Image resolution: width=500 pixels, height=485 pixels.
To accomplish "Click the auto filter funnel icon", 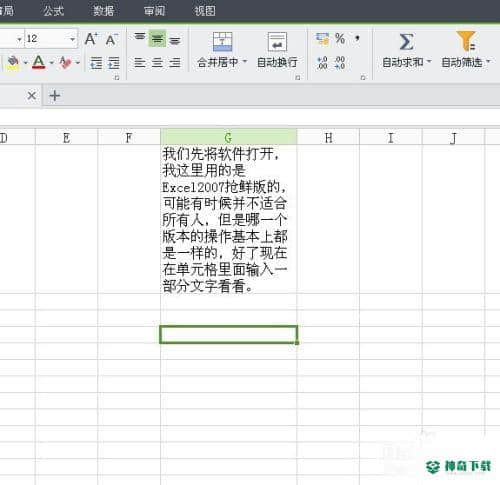I will (466, 41).
